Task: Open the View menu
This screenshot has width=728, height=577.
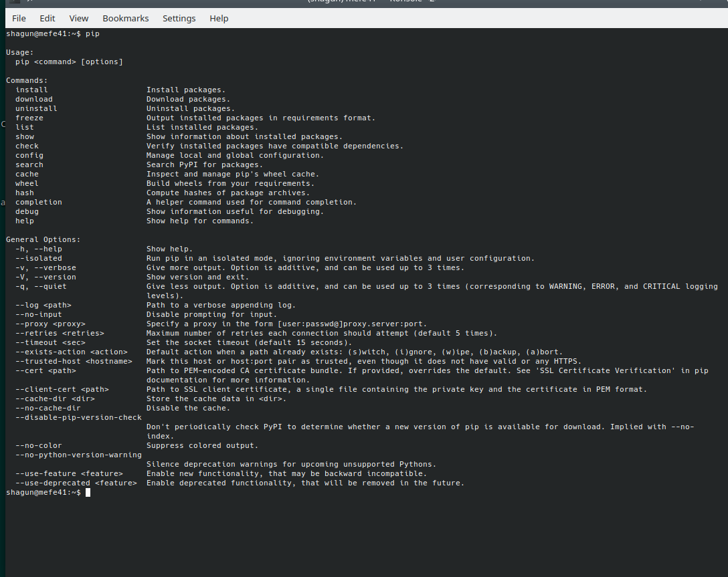Action: tap(78, 18)
